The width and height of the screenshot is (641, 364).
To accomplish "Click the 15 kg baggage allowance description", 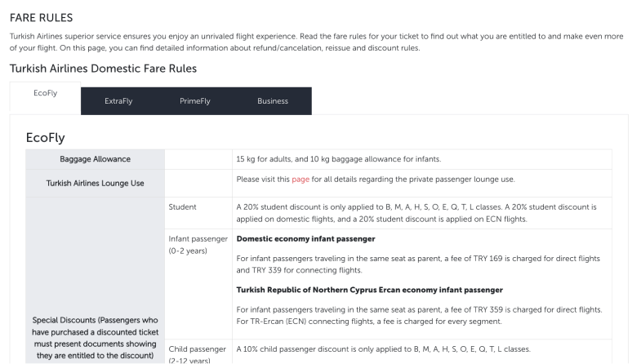I will (x=349, y=158).
